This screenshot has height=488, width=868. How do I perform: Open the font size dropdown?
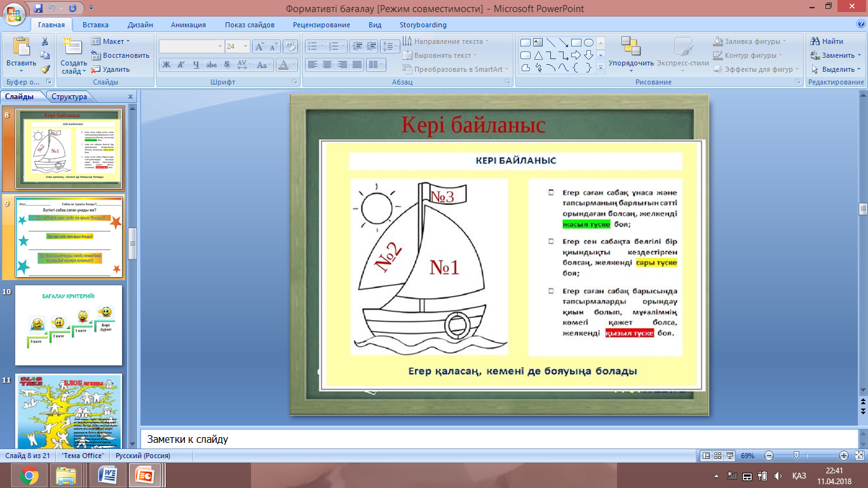click(x=246, y=46)
